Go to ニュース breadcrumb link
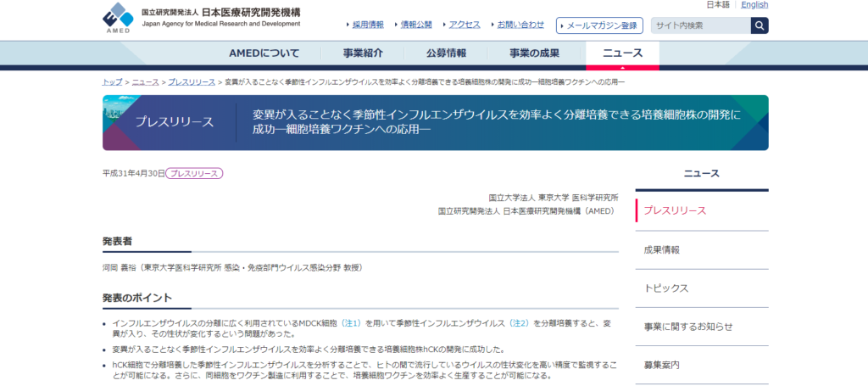The height and width of the screenshot is (386, 868). pos(146,82)
